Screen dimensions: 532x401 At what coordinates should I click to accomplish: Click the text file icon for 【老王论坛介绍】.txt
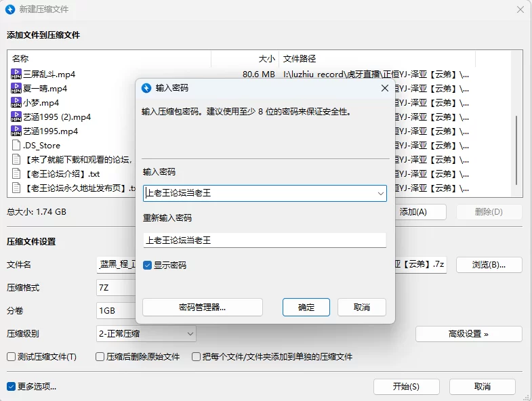point(17,173)
